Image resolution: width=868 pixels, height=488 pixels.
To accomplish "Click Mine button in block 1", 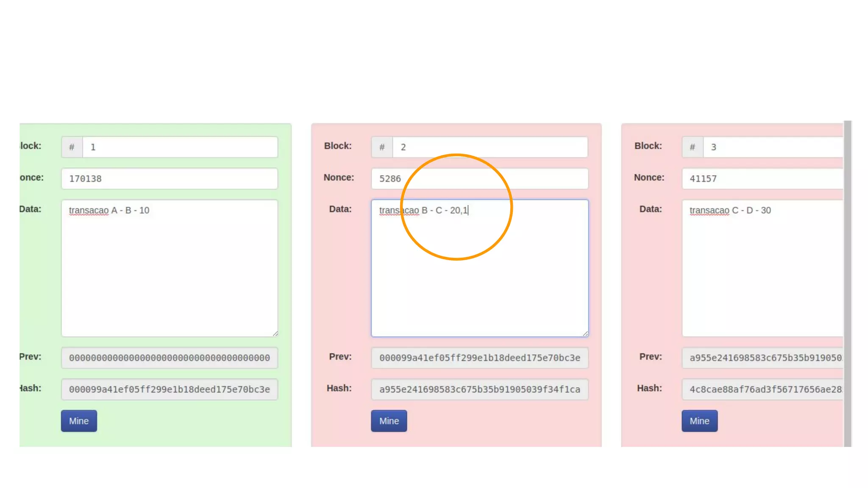I will point(79,421).
